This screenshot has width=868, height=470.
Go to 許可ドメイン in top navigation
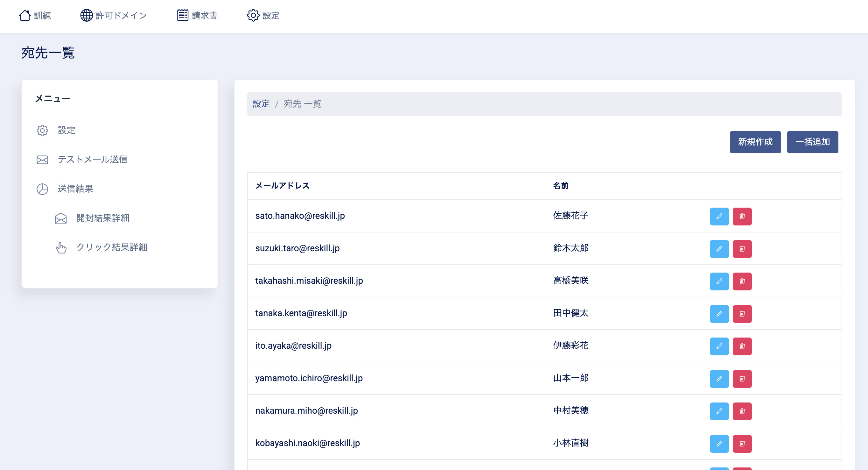point(114,16)
